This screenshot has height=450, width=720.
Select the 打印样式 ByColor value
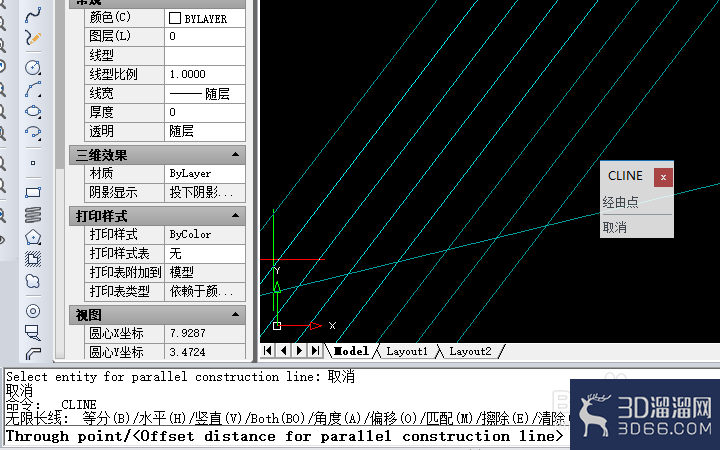pyautogui.click(x=205, y=235)
